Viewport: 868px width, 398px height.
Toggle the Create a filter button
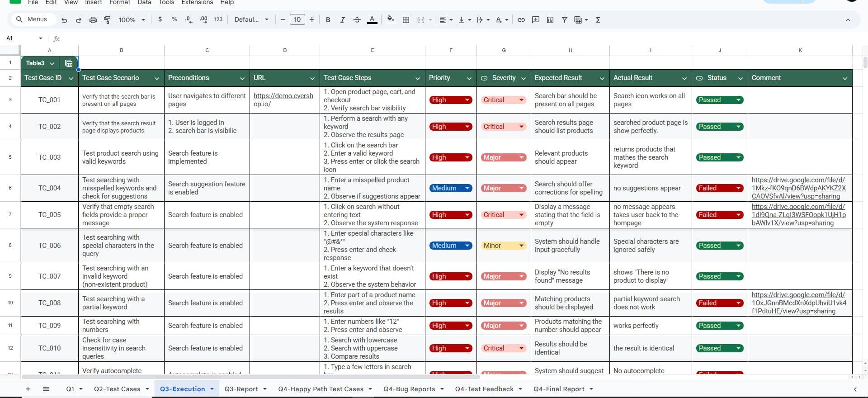(x=564, y=20)
